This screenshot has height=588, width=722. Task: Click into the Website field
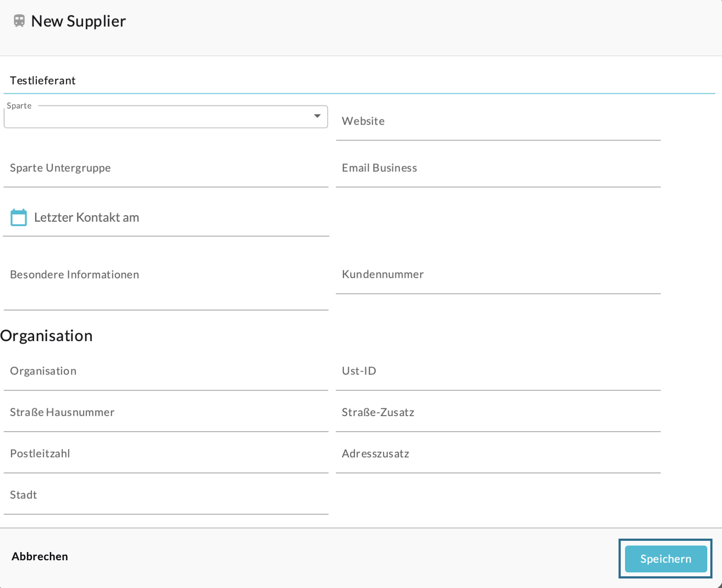[x=498, y=121]
